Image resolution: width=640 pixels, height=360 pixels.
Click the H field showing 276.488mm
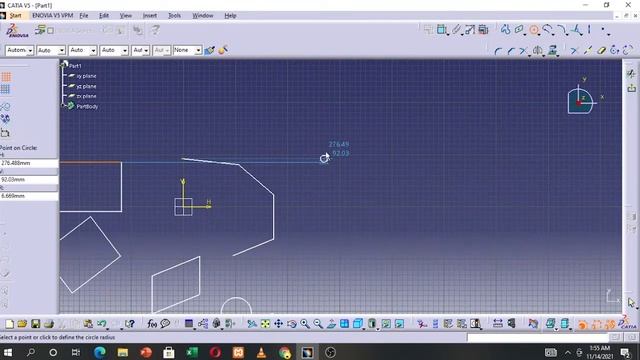coord(29,163)
